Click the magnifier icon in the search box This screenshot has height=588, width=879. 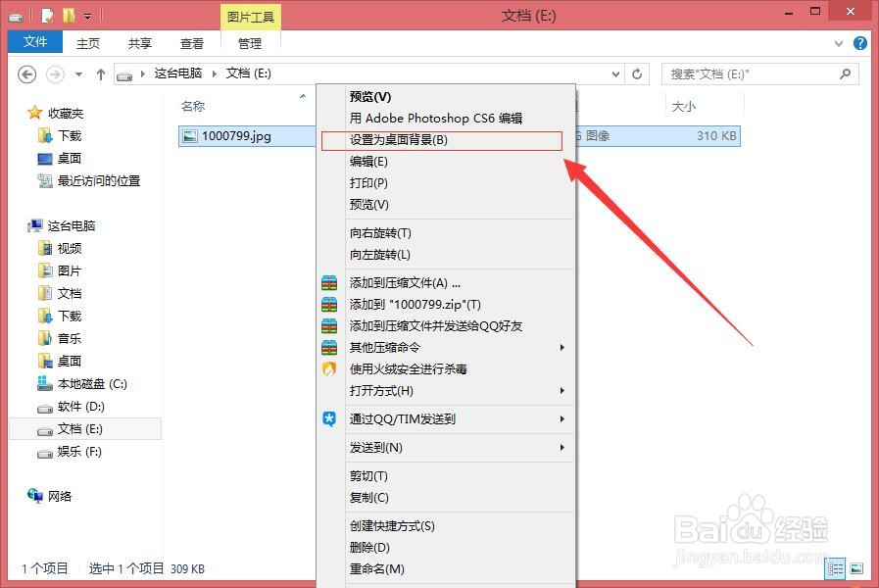coord(844,74)
